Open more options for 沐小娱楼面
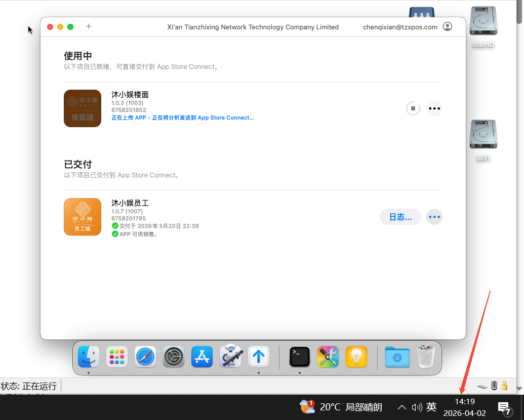Image resolution: width=524 pixels, height=420 pixels. pyautogui.click(x=434, y=108)
